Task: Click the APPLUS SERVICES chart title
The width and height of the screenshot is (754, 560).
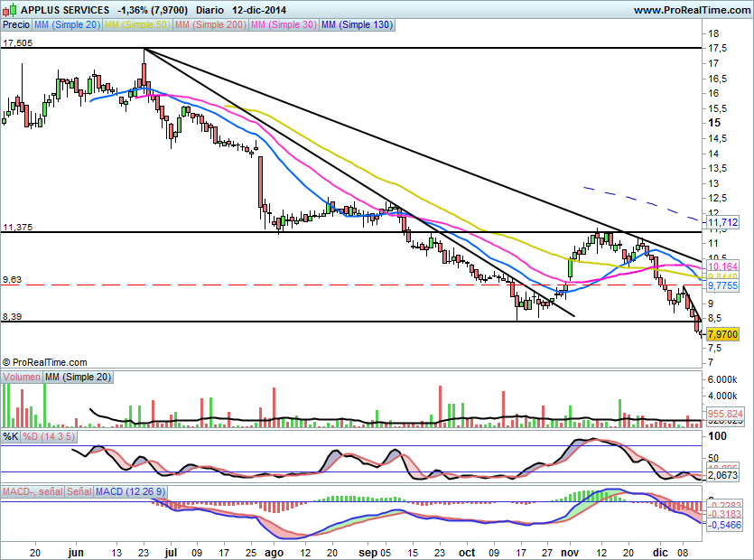Action: [65, 10]
